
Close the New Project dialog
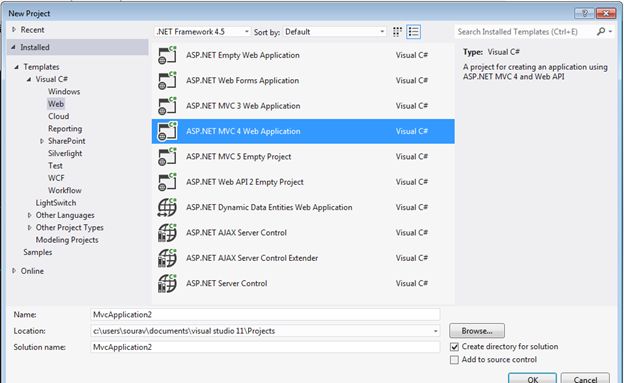click(606, 13)
